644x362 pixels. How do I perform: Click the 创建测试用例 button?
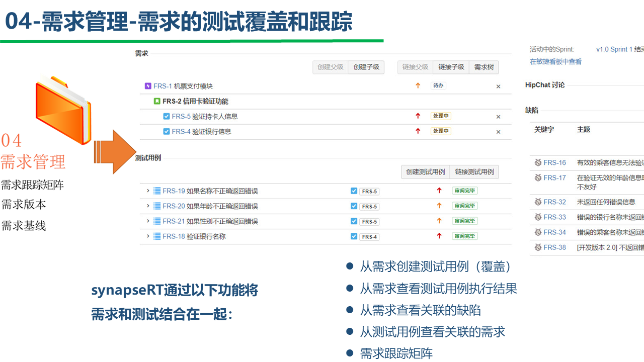(426, 171)
